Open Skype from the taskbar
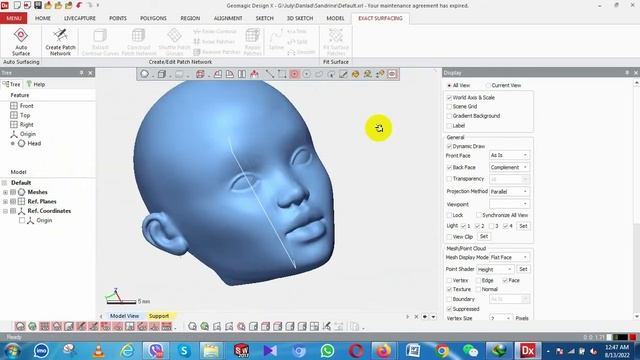The height and width of the screenshot is (360, 640). [x=184, y=351]
